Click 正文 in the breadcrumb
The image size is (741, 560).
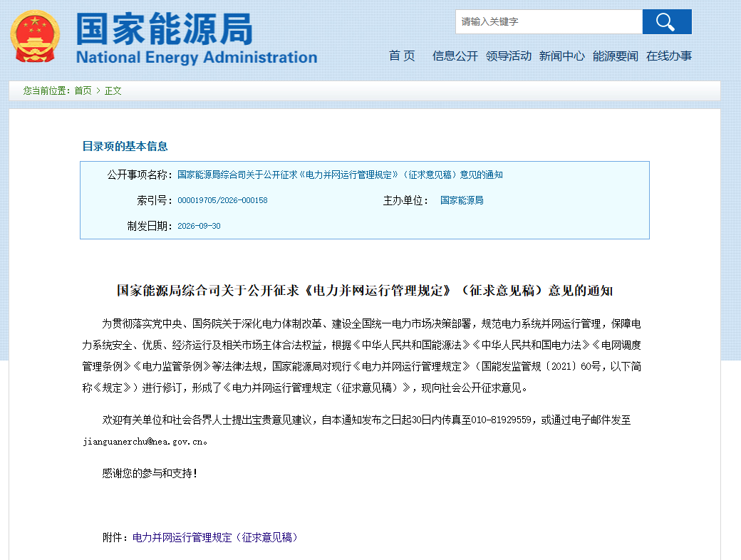click(x=113, y=90)
